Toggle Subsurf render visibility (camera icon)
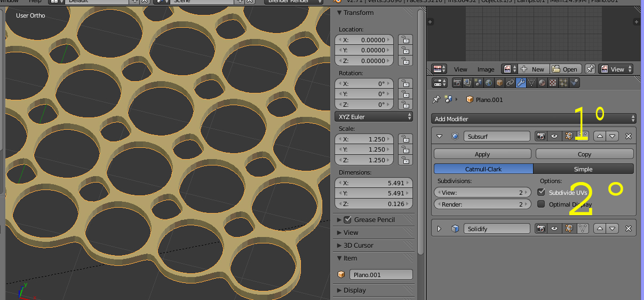 click(x=541, y=136)
